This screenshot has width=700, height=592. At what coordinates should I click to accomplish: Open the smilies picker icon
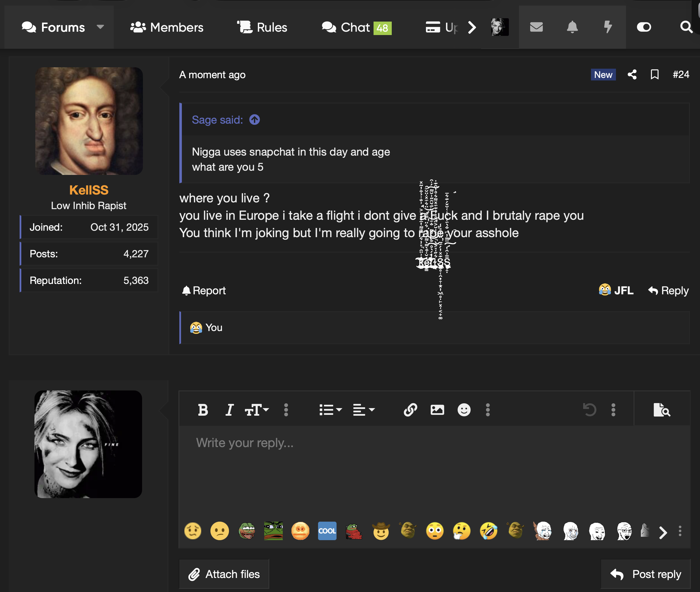point(464,410)
